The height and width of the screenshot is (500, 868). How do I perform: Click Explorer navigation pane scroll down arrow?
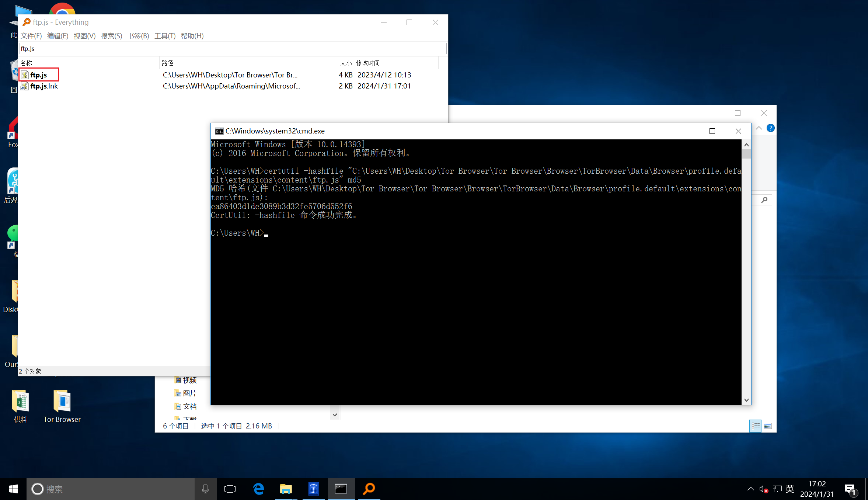click(335, 415)
